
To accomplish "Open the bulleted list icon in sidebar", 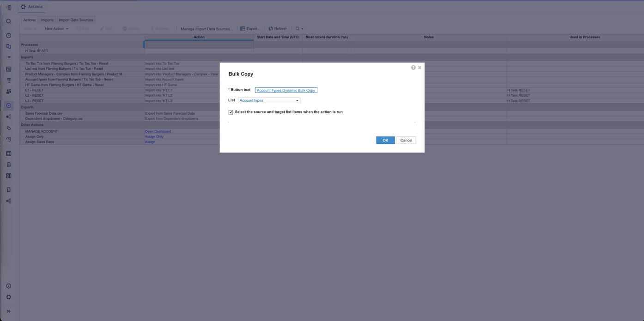I will [x=8, y=58].
